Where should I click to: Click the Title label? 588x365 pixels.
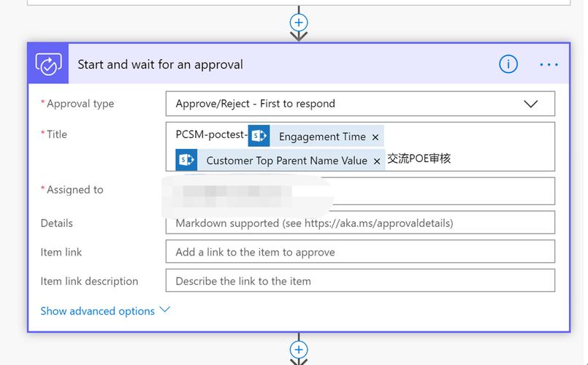click(x=57, y=134)
